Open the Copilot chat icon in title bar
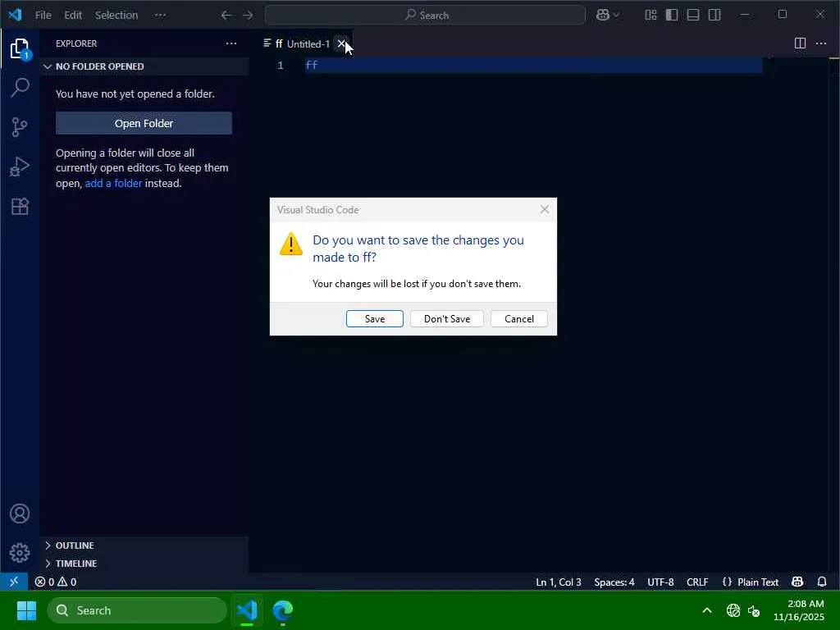Screen dimensions: 840x630 (x=603, y=15)
